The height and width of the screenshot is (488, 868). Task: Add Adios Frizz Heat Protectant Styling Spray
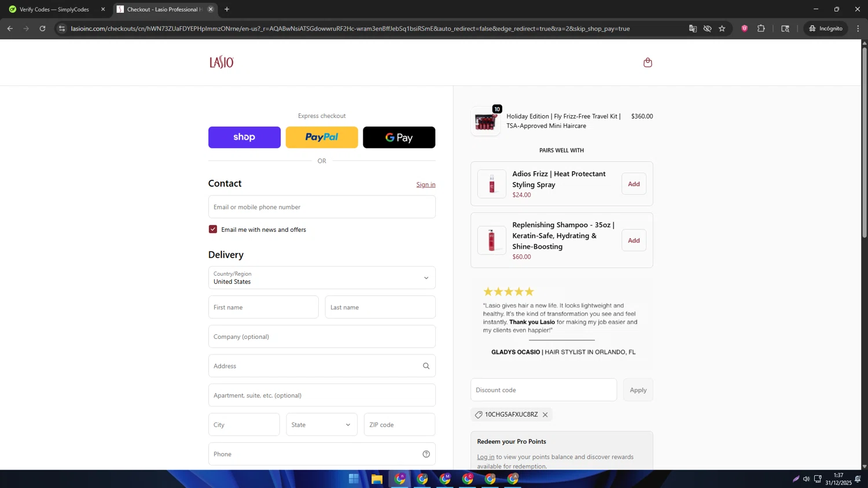tap(634, 184)
